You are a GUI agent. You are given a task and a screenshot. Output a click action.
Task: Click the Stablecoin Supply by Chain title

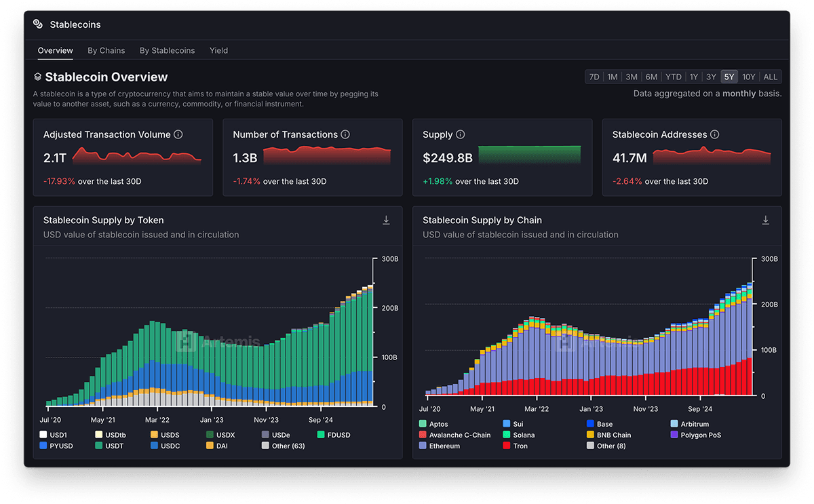pos(482,220)
